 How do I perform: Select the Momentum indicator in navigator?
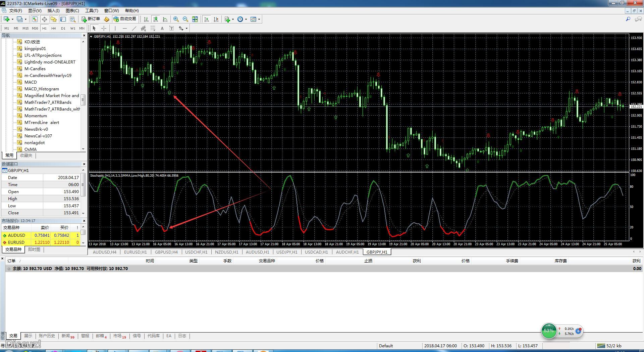click(x=36, y=116)
